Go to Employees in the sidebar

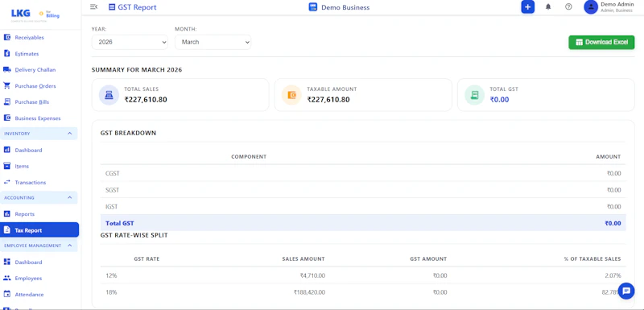pyautogui.click(x=28, y=278)
